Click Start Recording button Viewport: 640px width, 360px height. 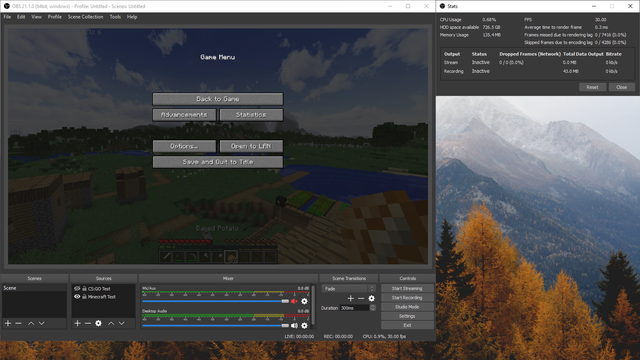(x=407, y=298)
